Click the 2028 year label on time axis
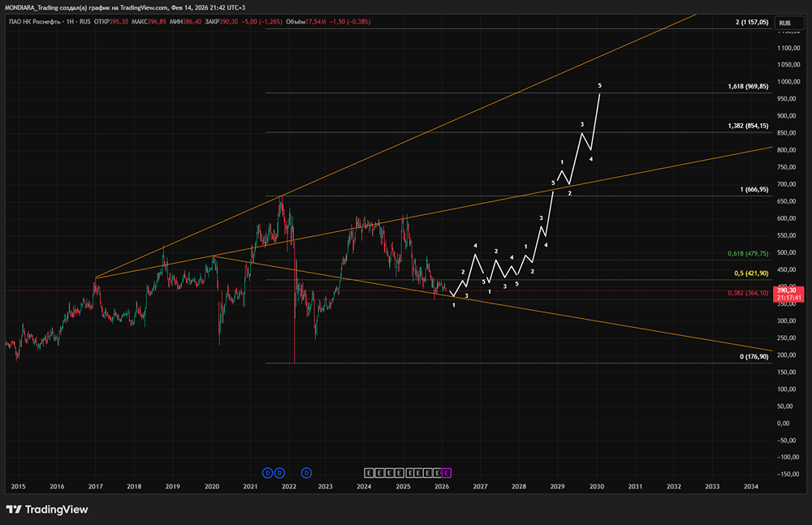 [519, 487]
